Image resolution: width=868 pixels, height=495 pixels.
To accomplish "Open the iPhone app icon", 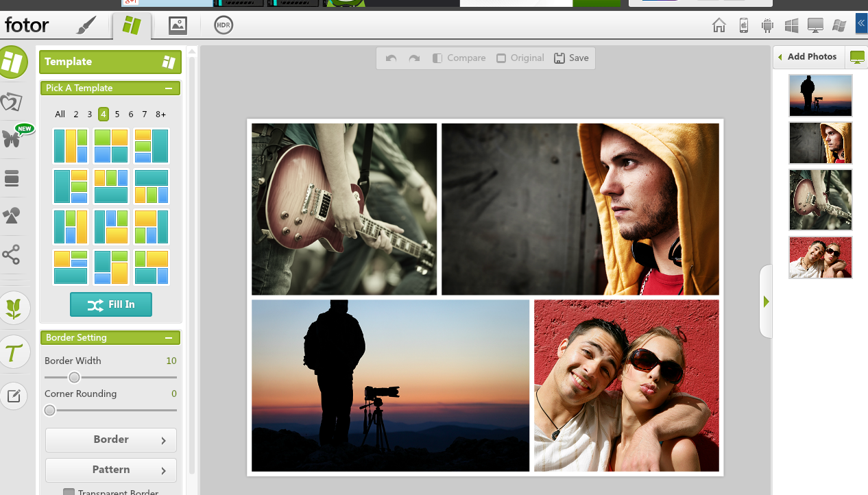I will pyautogui.click(x=744, y=26).
